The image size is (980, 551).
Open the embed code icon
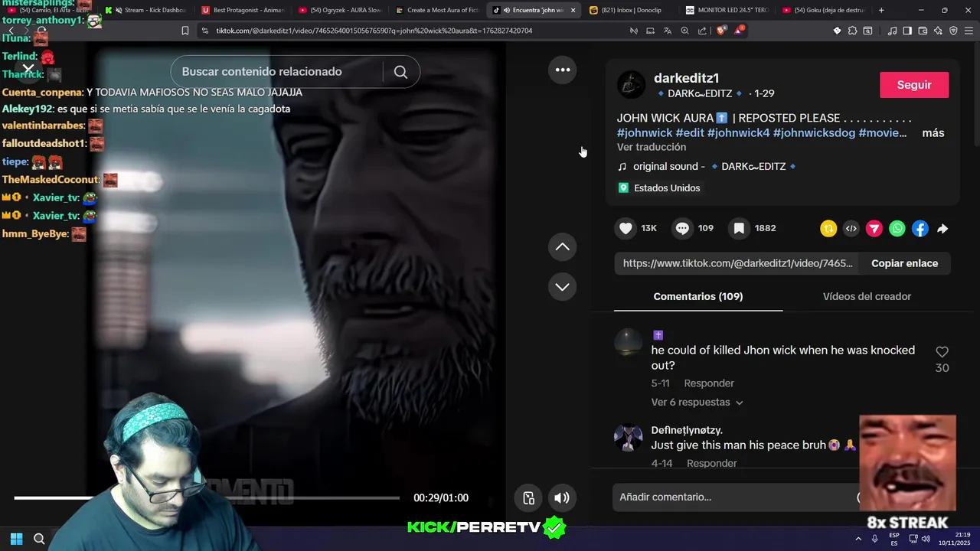(851, 228)
